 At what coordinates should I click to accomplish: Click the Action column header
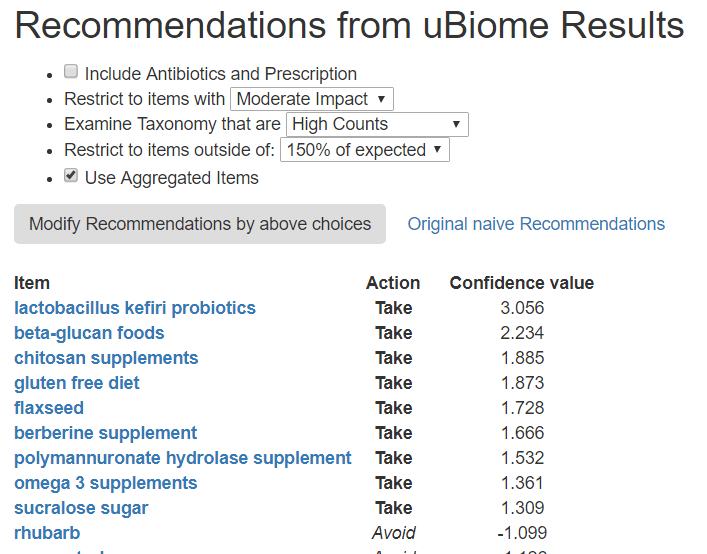point(393,283)
